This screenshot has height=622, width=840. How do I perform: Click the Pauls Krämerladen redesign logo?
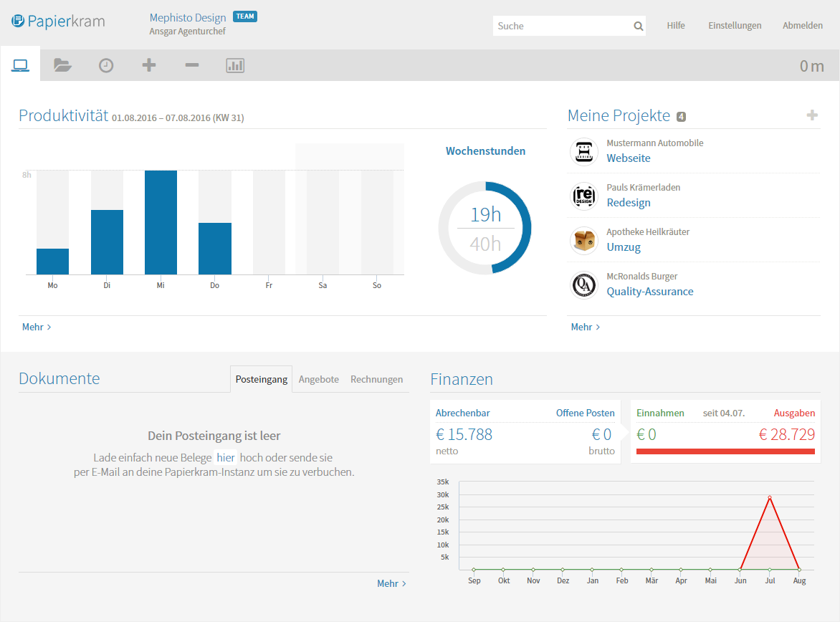click(x=584, y=196)
